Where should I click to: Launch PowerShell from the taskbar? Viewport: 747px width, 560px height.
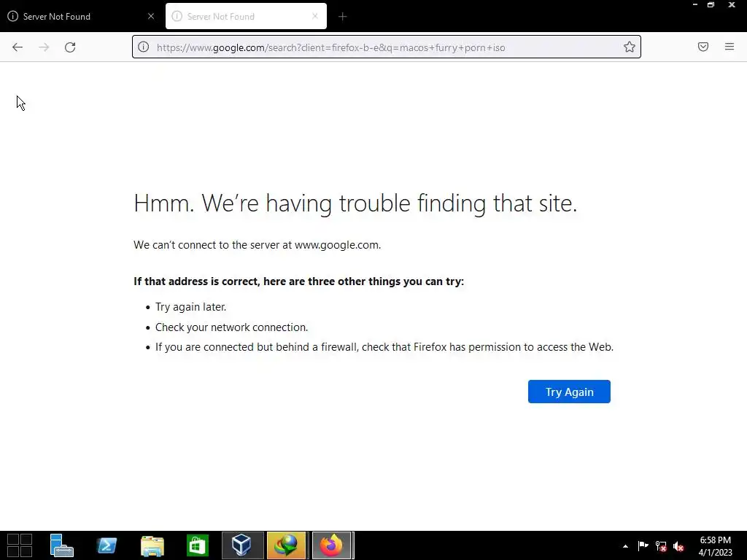point(107,545)
